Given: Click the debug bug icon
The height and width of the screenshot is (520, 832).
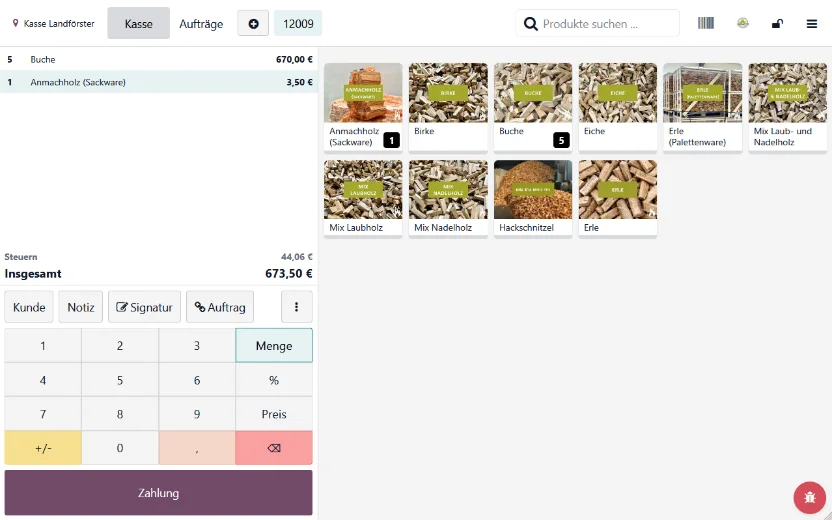Looking at the screenshot, I should pyautogui.click(x=809, y=497).
